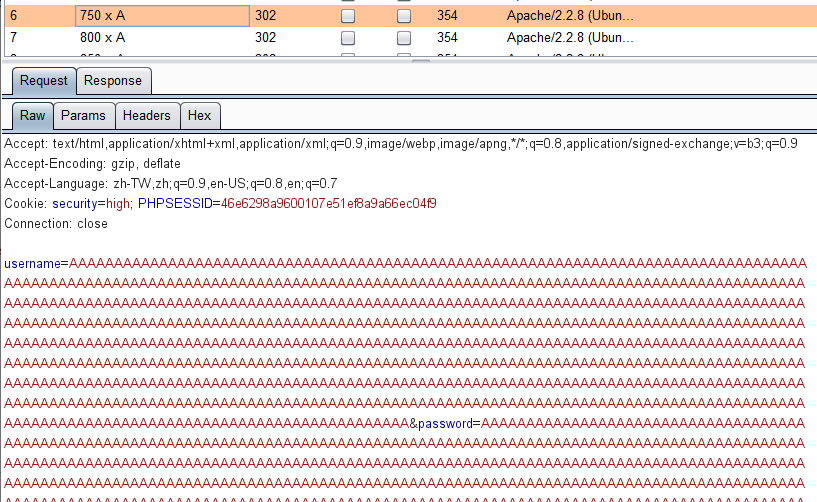Image resolution: width=817 pixels, height=502 pixels.
Task: Click the 'Connection: close' header line
Action: click(56, 224)
